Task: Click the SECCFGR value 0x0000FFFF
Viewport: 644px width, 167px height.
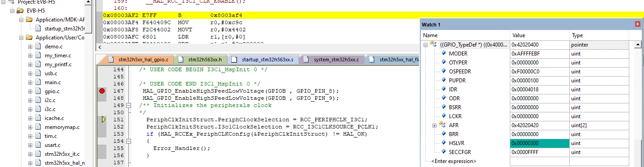Action: (x=540, y=152)
